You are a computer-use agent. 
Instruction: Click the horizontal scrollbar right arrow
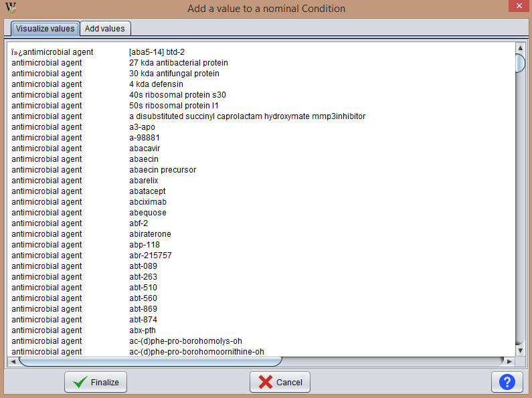509,361
